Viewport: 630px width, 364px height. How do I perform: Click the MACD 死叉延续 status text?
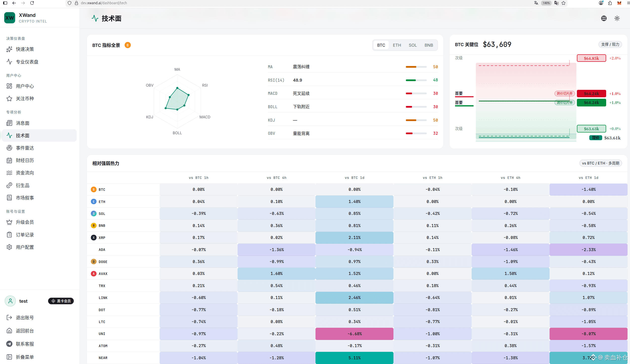pyautogui.click(x=301, y=94)
